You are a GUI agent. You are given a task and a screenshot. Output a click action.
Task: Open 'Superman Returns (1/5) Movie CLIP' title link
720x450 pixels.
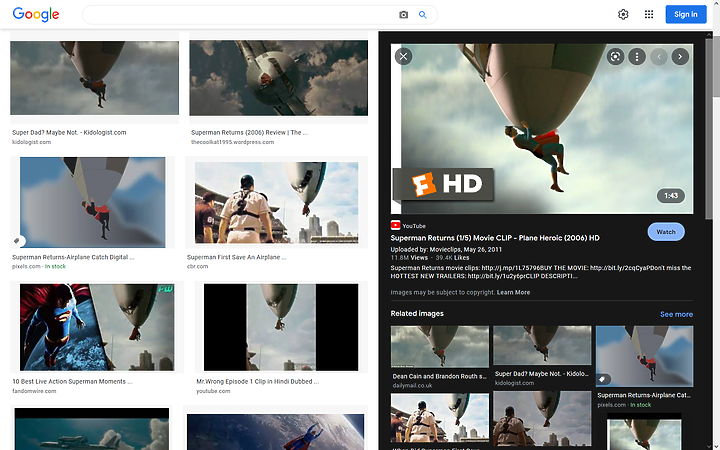(x=495, y=238)
